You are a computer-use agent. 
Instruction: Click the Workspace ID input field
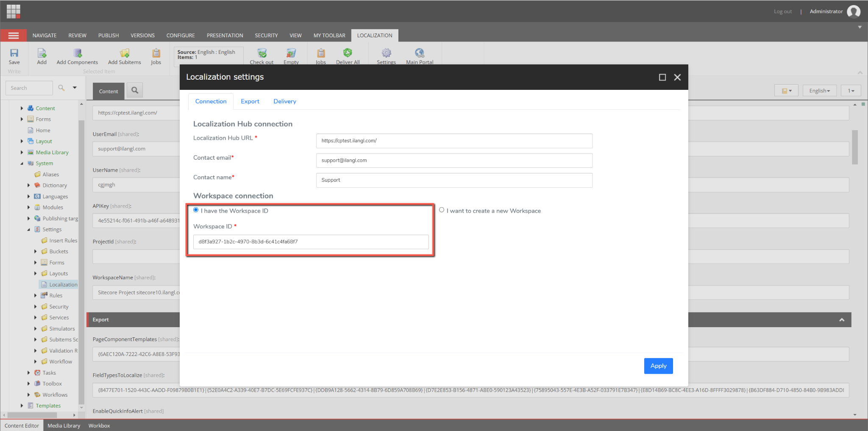click(x=311, y=242)
